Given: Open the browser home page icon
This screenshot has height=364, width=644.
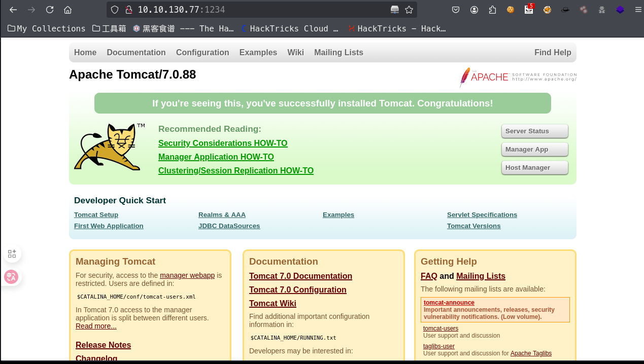Looking at the screenshot, I should coord(67,10).
